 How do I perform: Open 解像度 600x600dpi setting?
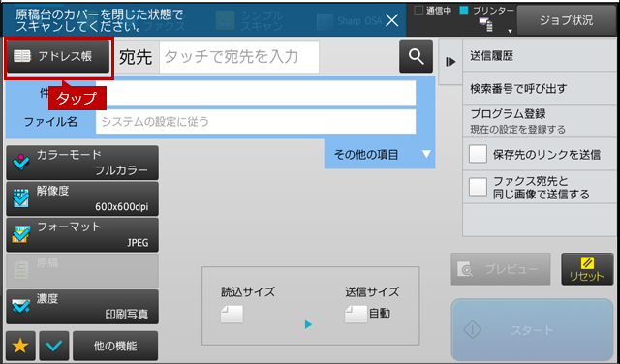82,198
